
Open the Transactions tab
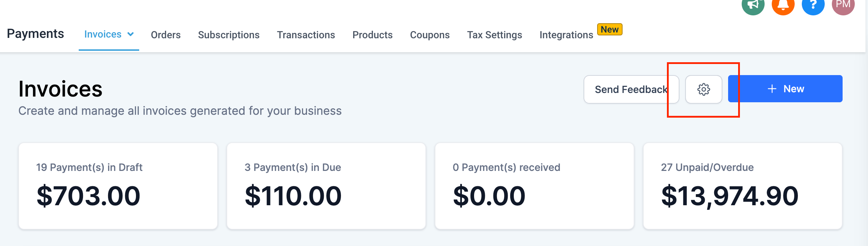point(306,35)
